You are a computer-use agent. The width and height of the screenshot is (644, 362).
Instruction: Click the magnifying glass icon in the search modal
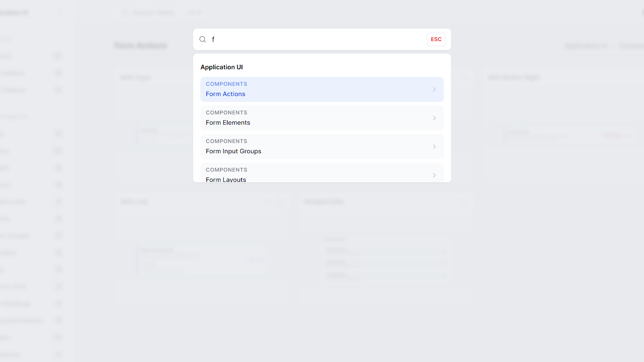tap(203, 39)
